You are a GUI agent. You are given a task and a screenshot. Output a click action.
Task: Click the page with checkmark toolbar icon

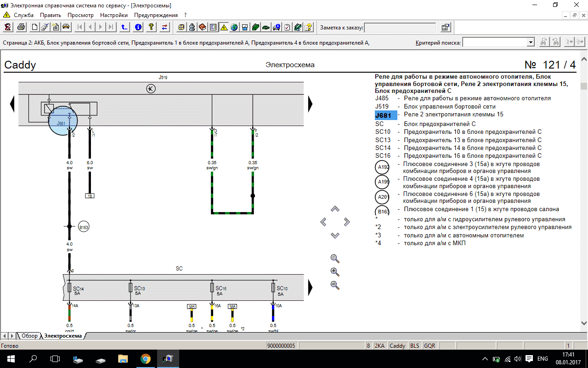(x=45, y=27)
